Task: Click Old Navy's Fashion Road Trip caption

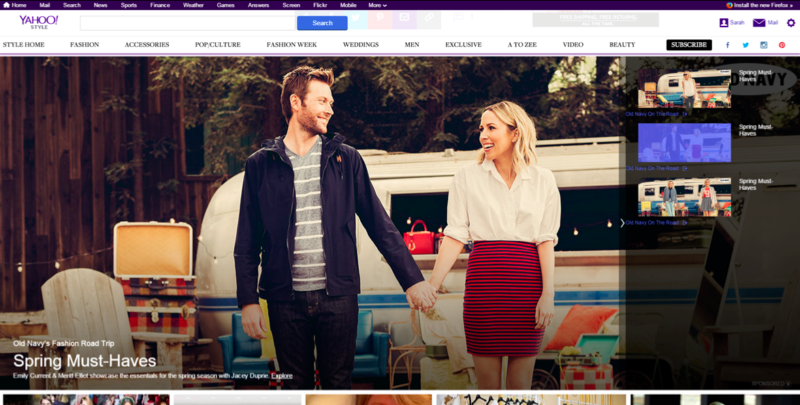Action: [x=64, y=344]
